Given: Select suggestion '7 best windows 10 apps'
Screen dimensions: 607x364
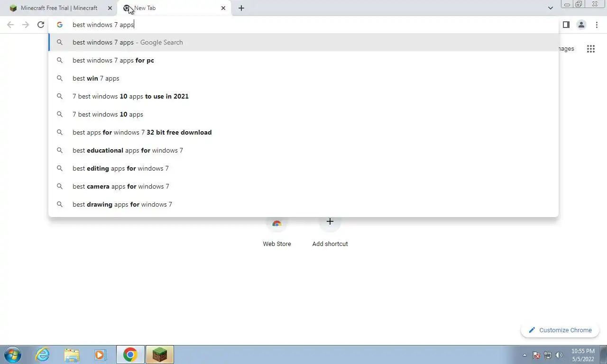Looking at the screenshot, I should tap(303, 114).
